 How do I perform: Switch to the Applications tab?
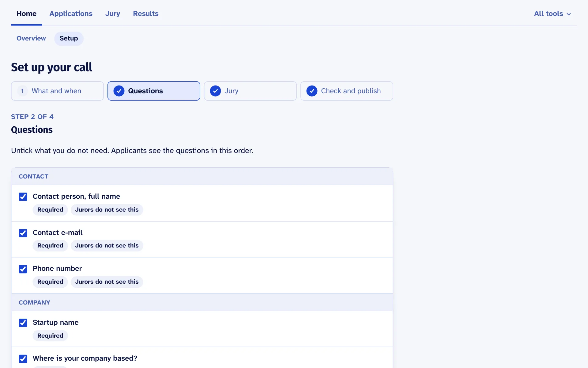71,13
